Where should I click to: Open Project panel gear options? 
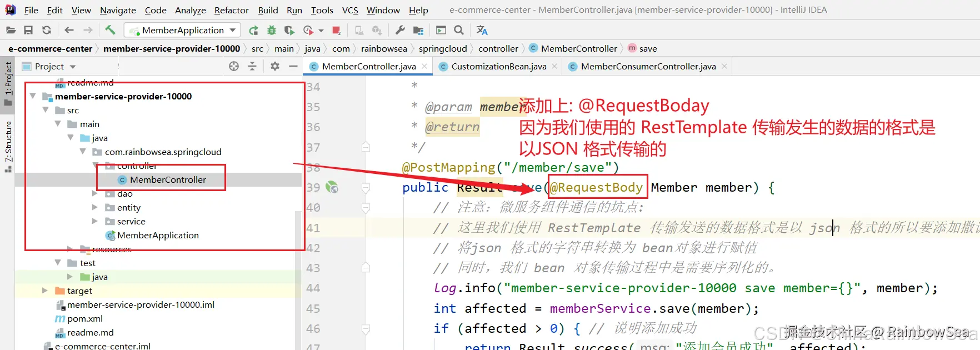coord(275,66)
